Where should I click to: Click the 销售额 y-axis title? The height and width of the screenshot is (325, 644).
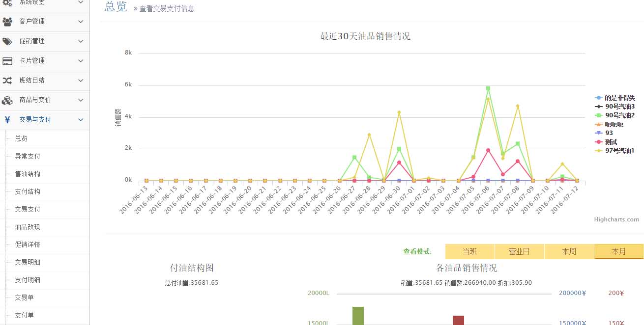[x=118, y=118]
